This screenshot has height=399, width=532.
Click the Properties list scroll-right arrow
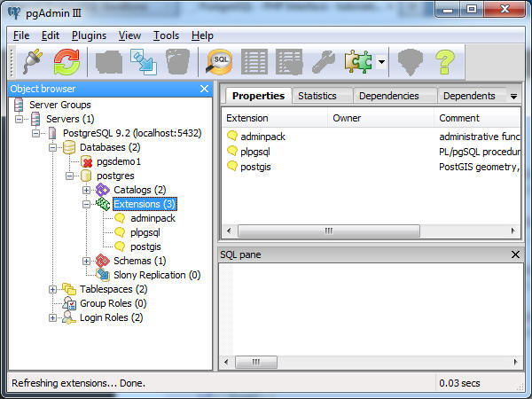(513, 231)
